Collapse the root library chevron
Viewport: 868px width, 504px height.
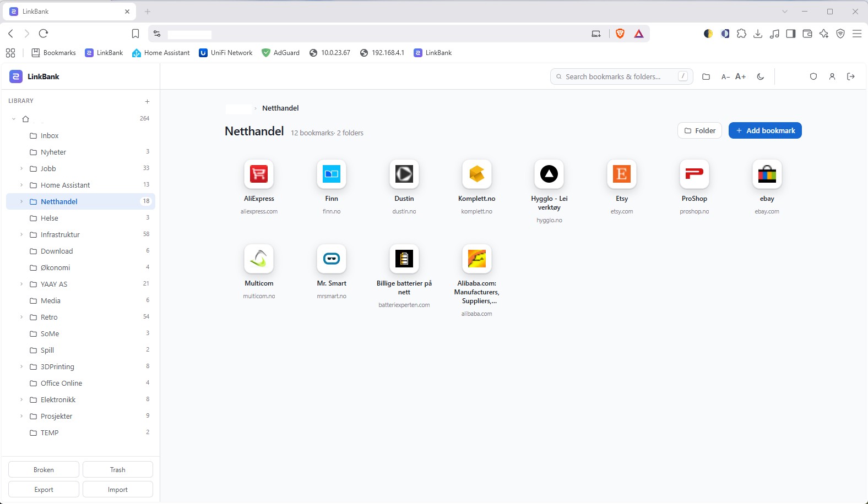[x=14, y=119]
